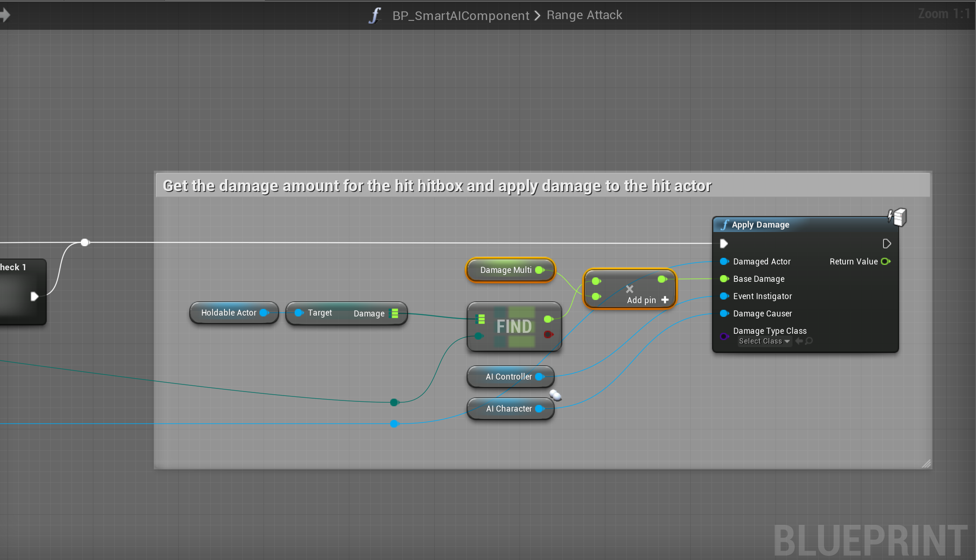Click the Return Value output pin
This screenshot has width=976, height=560.
tap(885, 261)
